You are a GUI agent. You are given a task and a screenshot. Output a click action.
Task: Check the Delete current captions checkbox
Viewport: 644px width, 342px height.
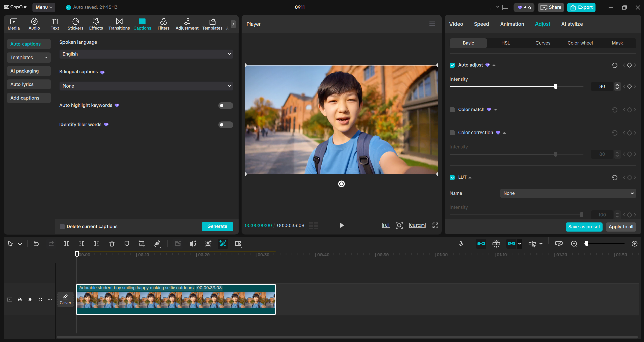point(62,226)
